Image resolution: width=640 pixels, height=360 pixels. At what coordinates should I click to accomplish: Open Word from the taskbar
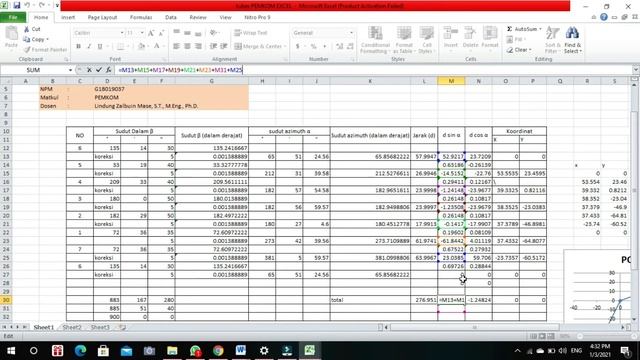pyautogui.click(x=240, y=350)
